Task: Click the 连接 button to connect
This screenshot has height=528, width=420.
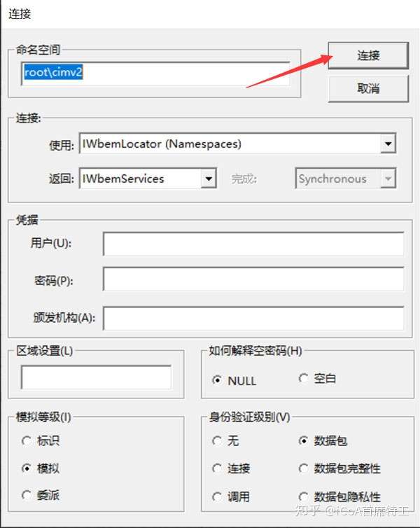Action: click(368, 55)
